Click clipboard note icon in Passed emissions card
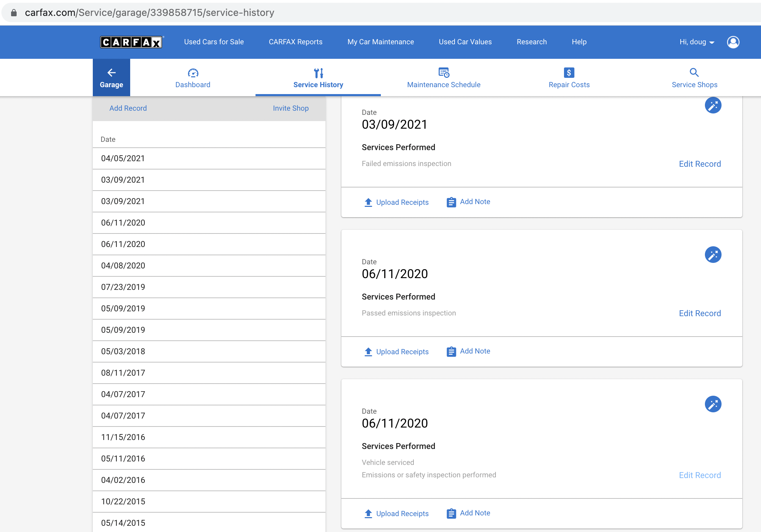 tap(451, 351)
